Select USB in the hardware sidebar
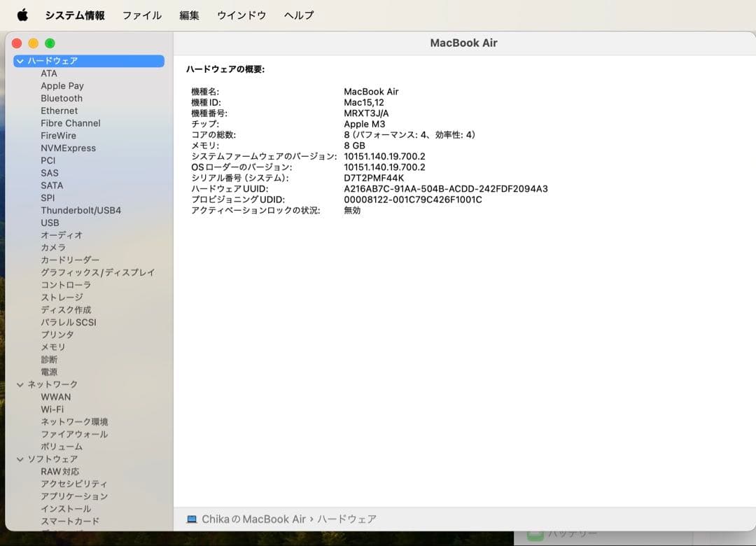Screen dimensions: 756x546 pyautogui.click(x=50, y=223)
